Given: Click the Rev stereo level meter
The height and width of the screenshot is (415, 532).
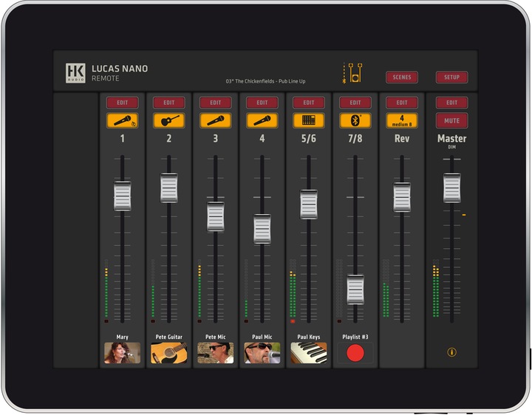Looking at the screenshot, I should point(386,288).
